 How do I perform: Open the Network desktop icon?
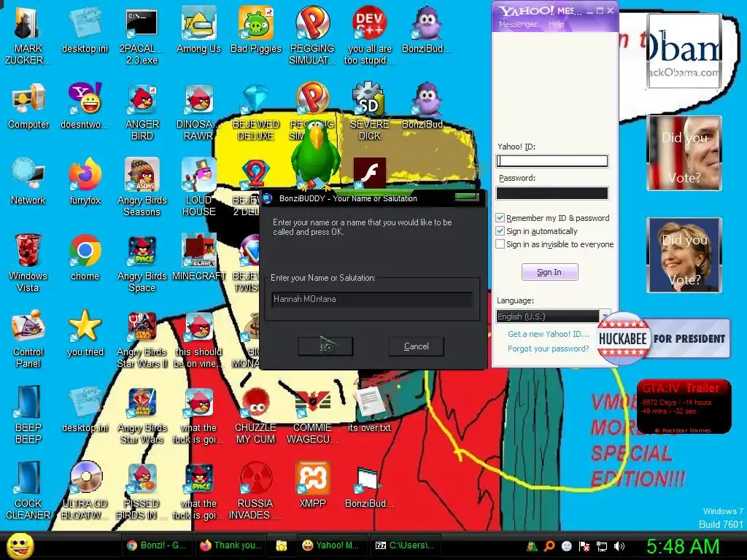coord(28,182)
